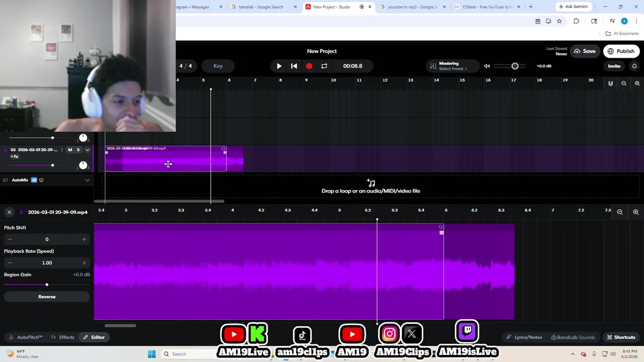Screen dimensions: 644x362
Task: Expand track 03 options chevron
Action: click(87, 150)
